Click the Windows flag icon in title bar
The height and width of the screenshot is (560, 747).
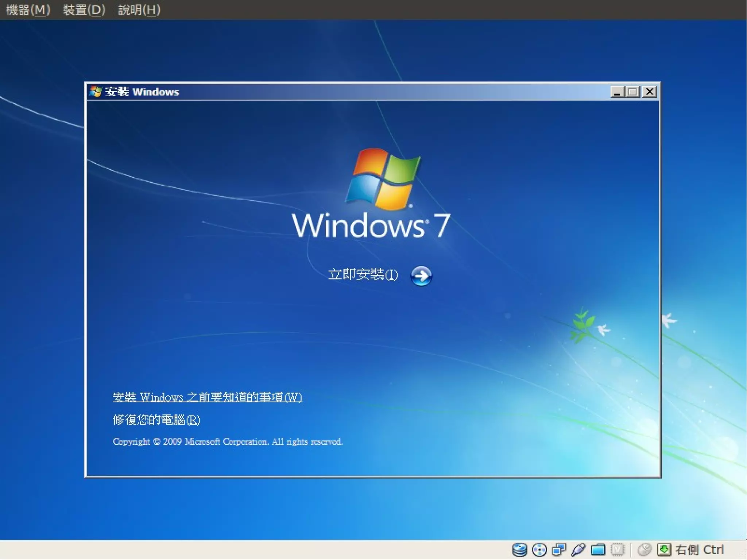(x=96, y=92)
